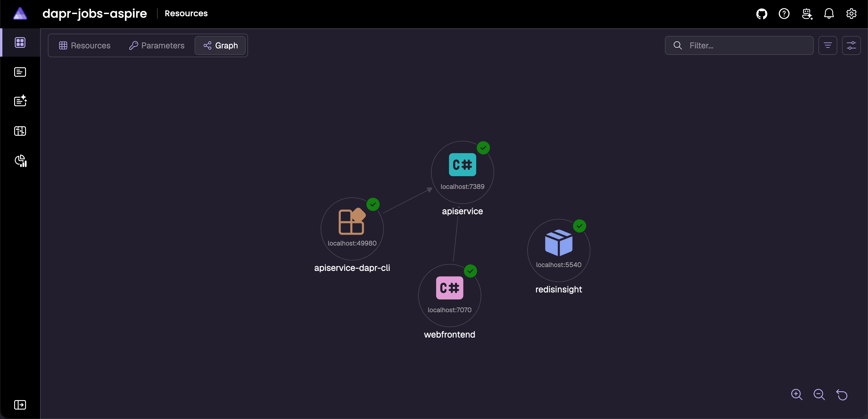Image resolution: width=868 pixels, height=419 pixels.
Task: Select the apiservice C# node icon
Action: [462, 165]
